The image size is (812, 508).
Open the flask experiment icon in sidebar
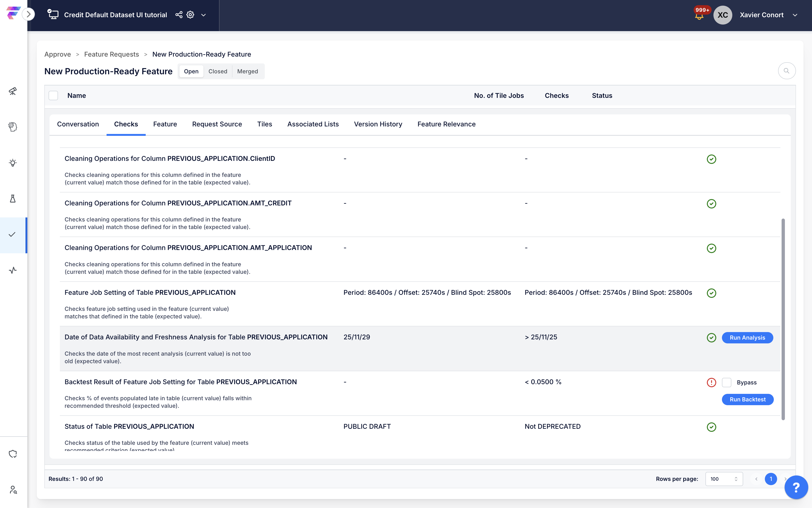coord(13,199)
